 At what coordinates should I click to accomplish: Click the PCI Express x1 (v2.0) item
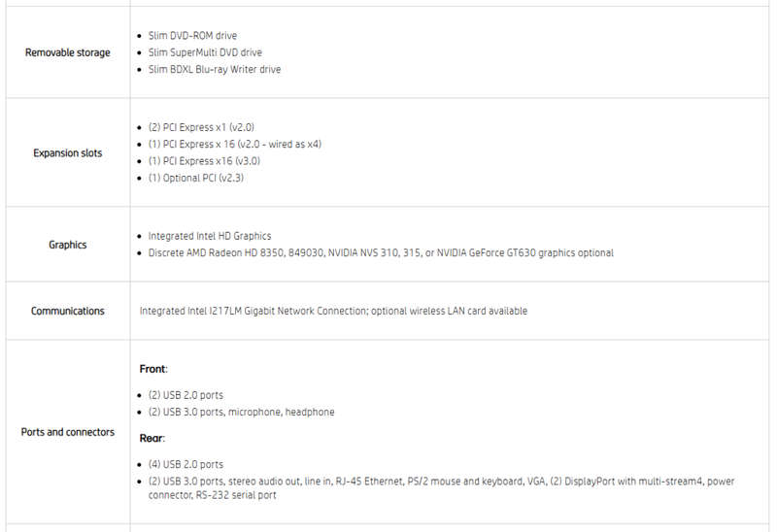[201, 127]
